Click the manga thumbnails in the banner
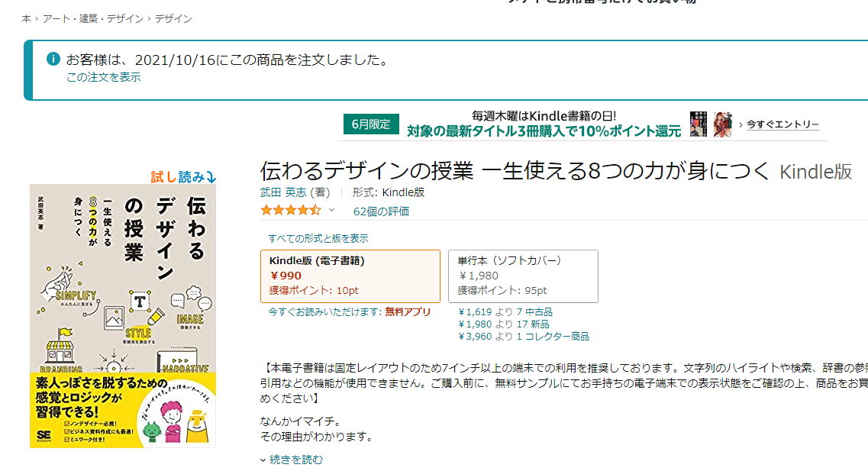Screen dimensions: 868x471 (712, 124)
